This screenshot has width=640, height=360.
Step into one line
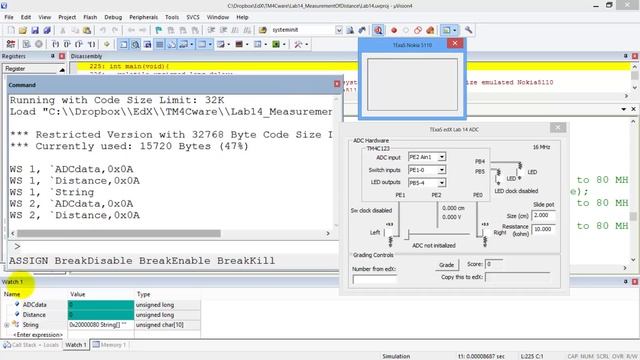(56, 44)
